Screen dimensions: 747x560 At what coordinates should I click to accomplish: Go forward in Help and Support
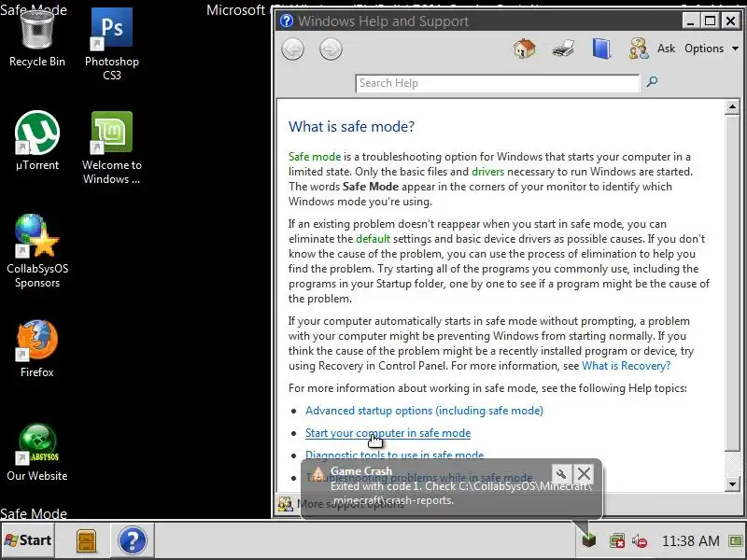331,49
